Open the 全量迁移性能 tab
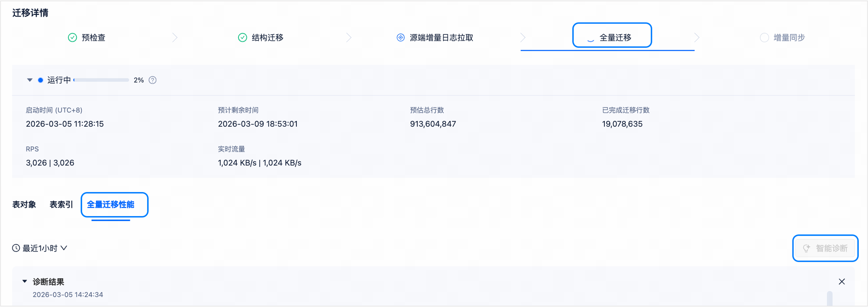This screenshot has height=307, width=868. tap(111, 205)
